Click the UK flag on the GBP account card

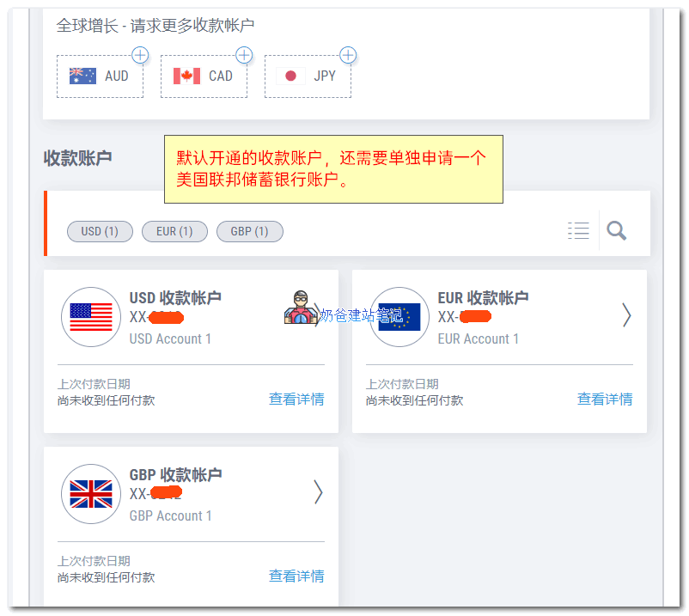point(91,494)
